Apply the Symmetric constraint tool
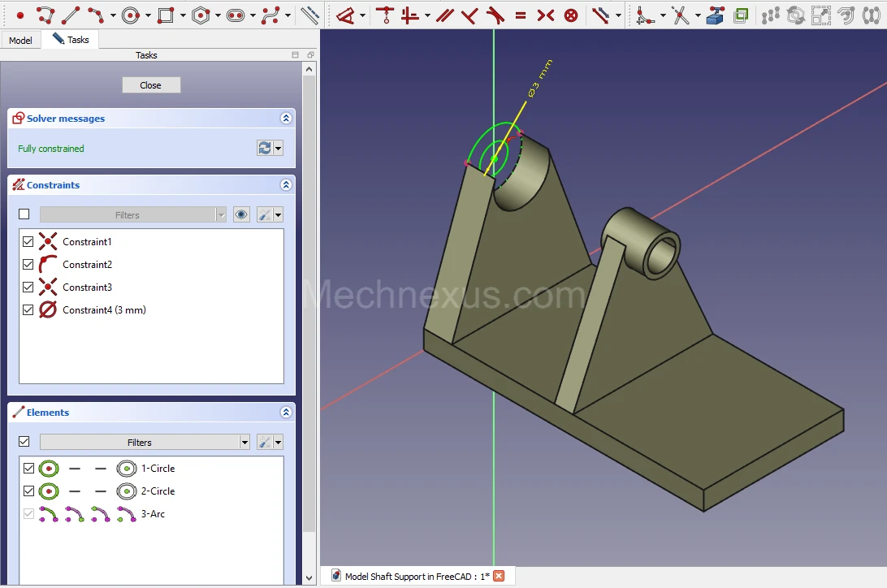The image size is (887, 588). point(546,15)
